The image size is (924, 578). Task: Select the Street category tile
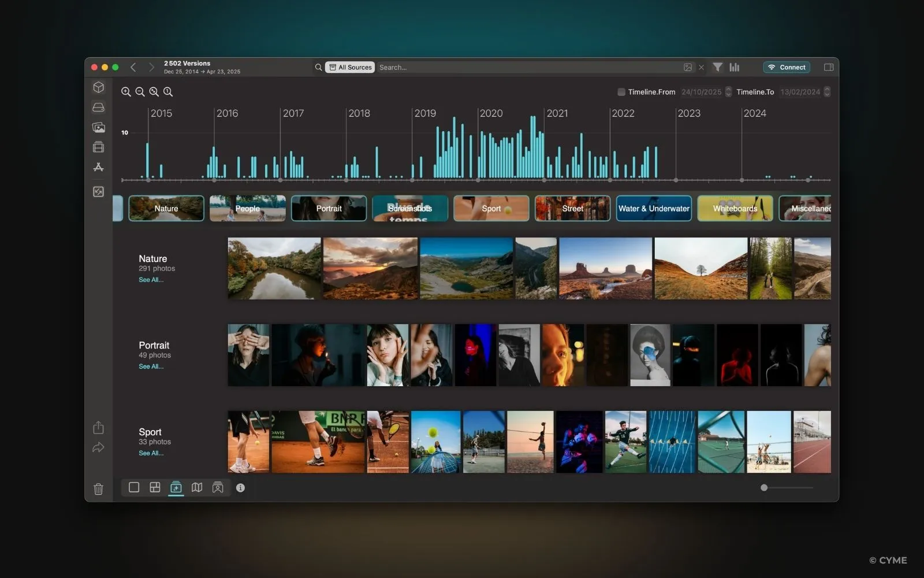(572, 209)
